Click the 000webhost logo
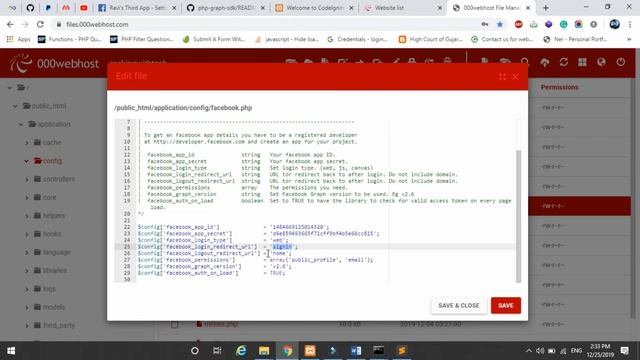Screen dimensions: 640x360 (x=55, y=63)
